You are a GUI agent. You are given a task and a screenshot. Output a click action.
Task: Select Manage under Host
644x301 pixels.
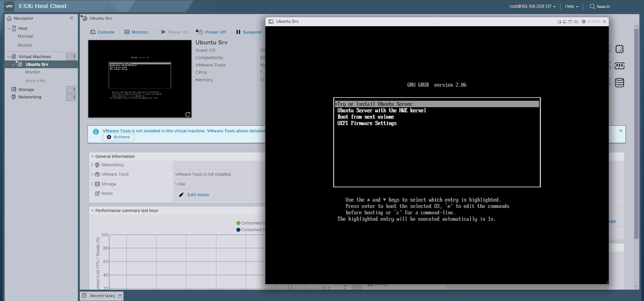tap(25, 36)
